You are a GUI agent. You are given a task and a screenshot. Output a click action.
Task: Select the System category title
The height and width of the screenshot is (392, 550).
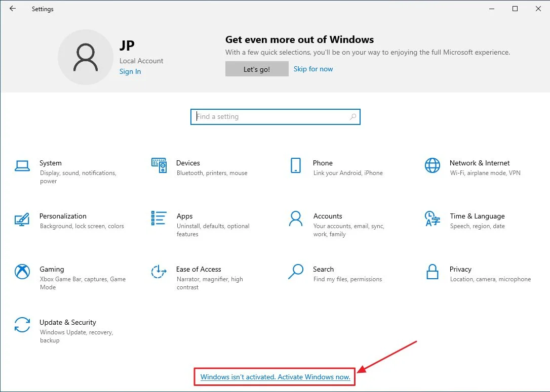pos(51,163)
